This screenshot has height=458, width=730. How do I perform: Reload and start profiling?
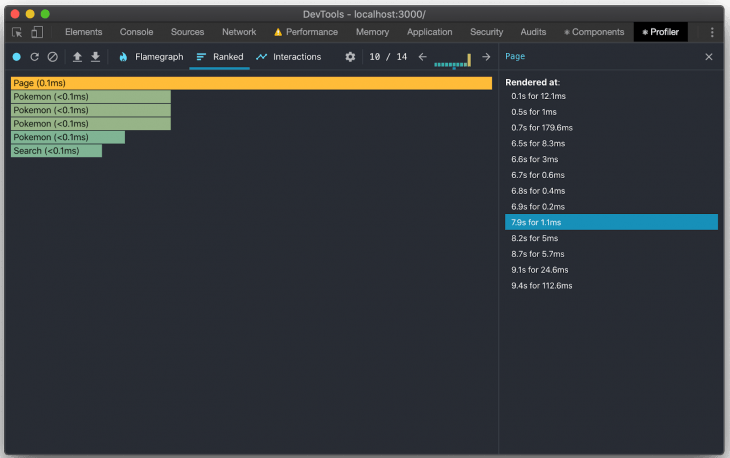click(34, 57)
